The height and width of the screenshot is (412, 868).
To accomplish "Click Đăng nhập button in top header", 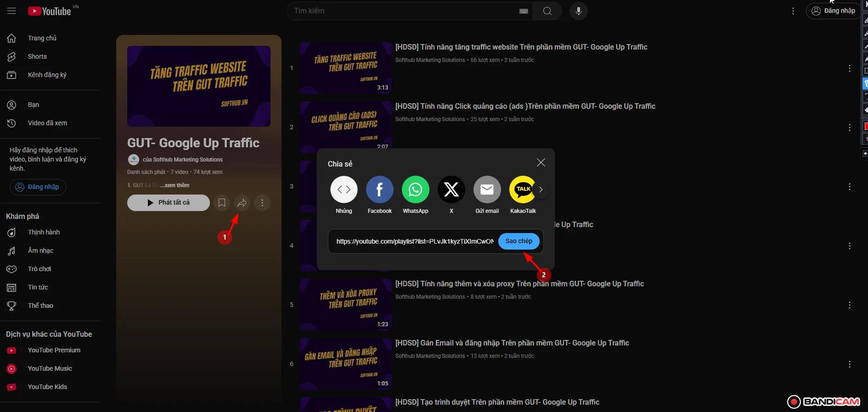I will point(833,11).
